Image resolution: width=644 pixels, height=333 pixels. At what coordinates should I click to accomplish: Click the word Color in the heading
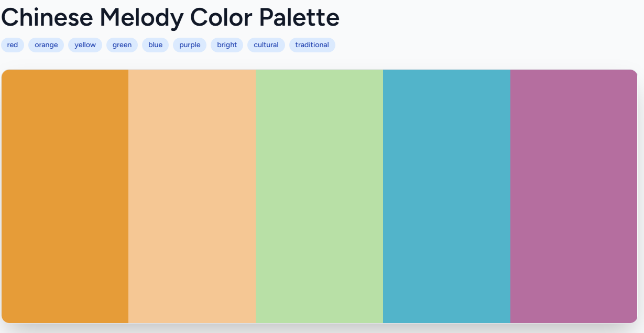[x=221, y=17]
